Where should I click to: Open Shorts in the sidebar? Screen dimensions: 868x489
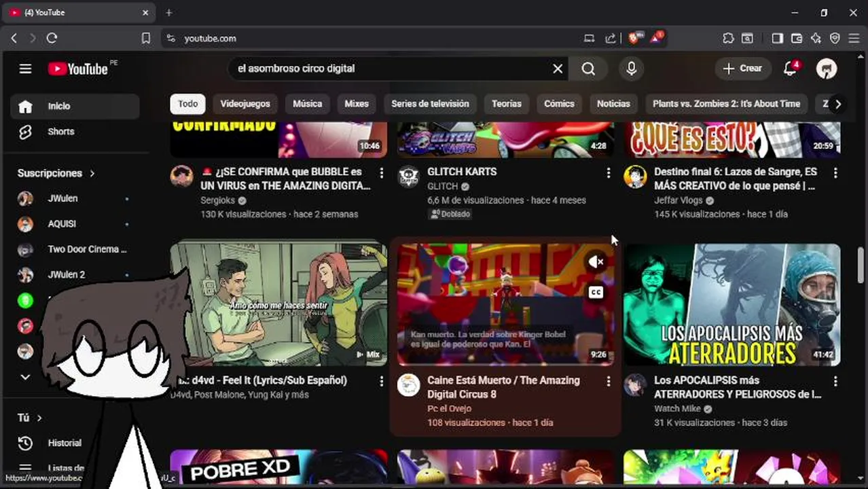click(75, 132)
